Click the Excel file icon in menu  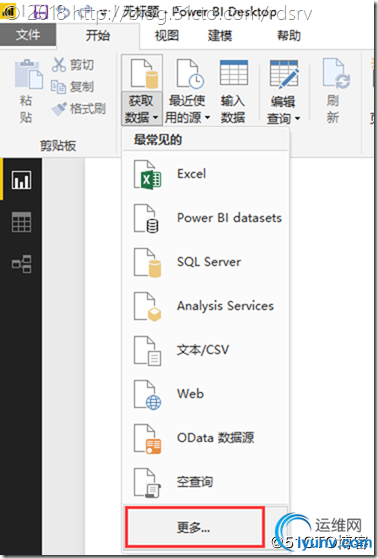tap(147, 175)
